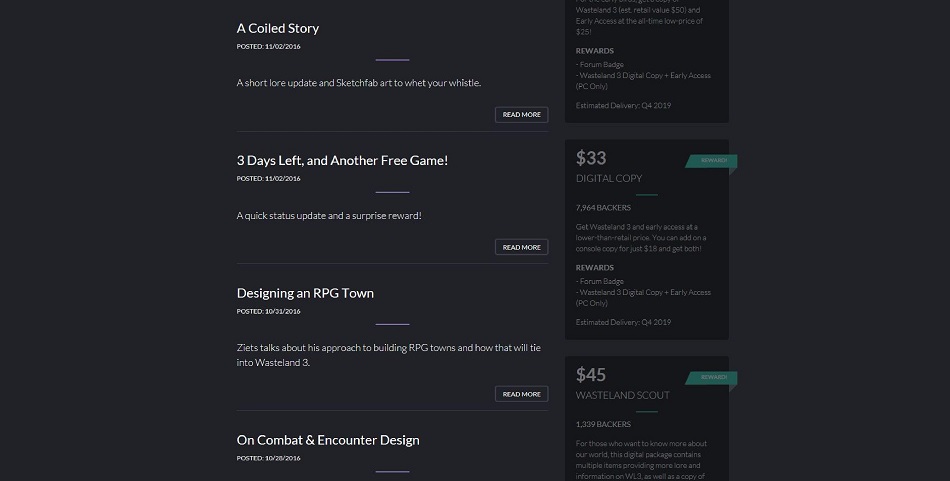Click the 1,339 Backers count
This screenshot has width=950, height=481.
tap(603, 424)
